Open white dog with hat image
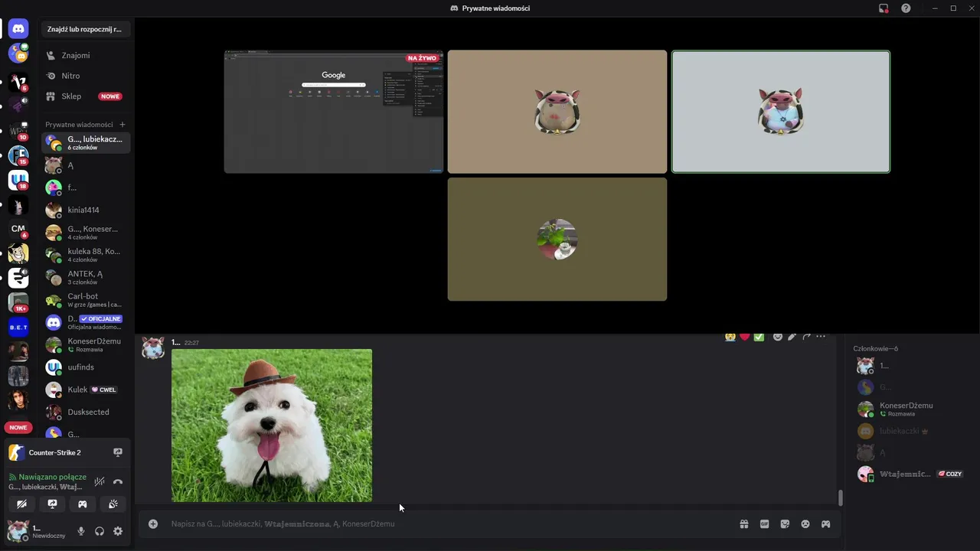Viewport: 980px width, 551px height. (272, 425)
